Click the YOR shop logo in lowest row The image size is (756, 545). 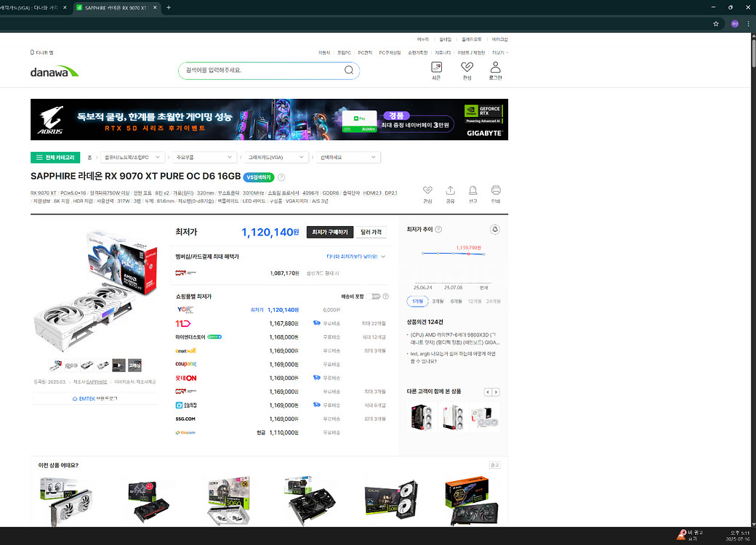185,310
